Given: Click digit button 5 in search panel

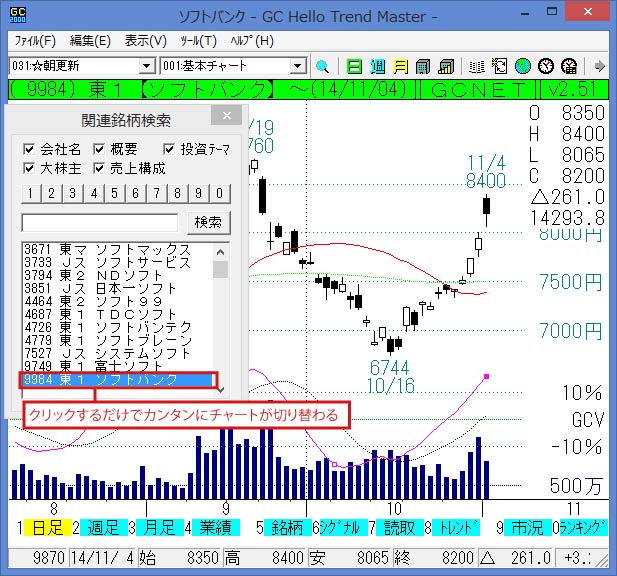Looking at the screenshot, I should click(115, 193).
